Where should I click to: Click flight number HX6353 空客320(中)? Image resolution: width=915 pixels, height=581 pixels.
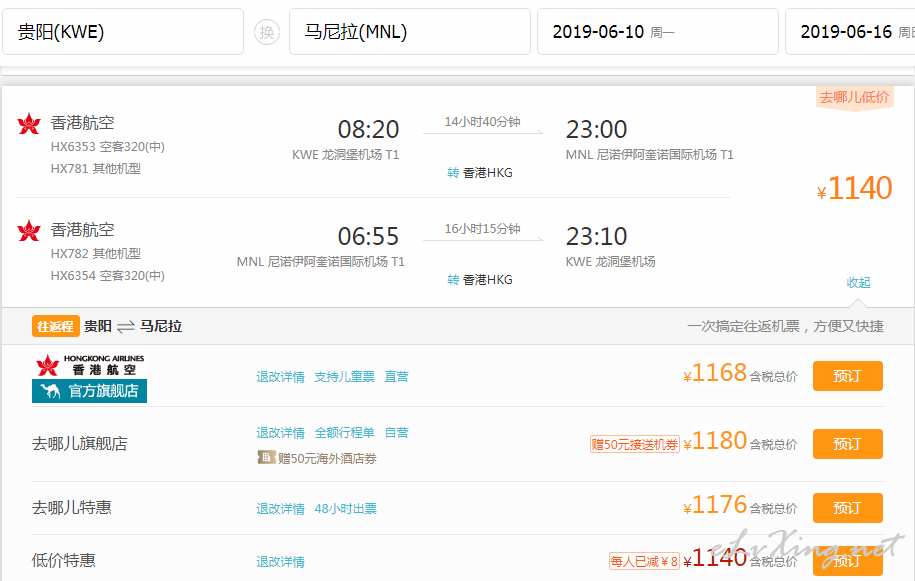pyautogui.click(x=107, y=147)
